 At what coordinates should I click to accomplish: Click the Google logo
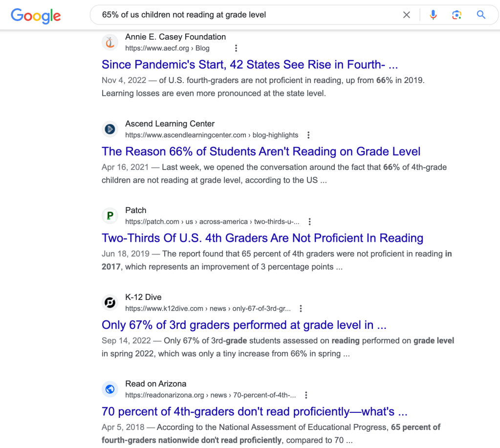coord(36,15)
